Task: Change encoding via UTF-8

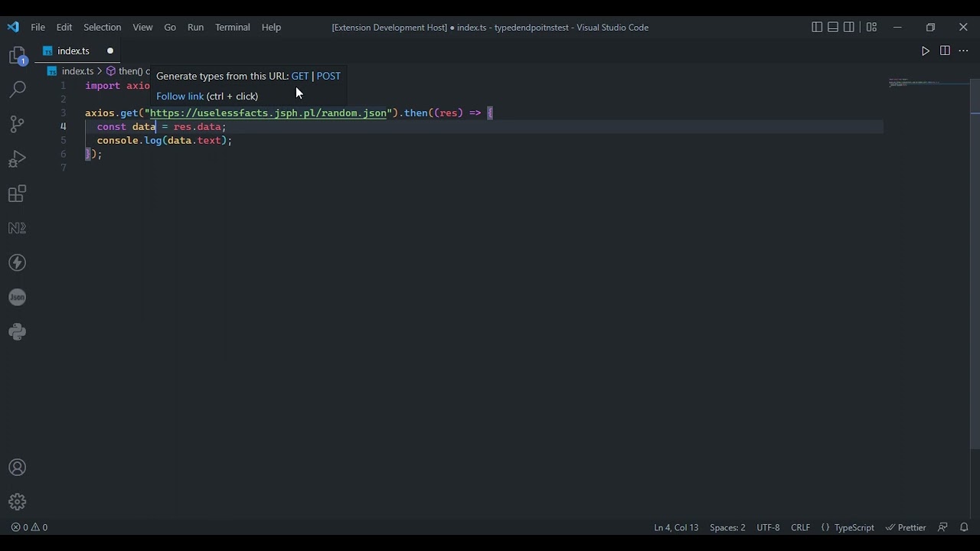Action: click(768, 527)
